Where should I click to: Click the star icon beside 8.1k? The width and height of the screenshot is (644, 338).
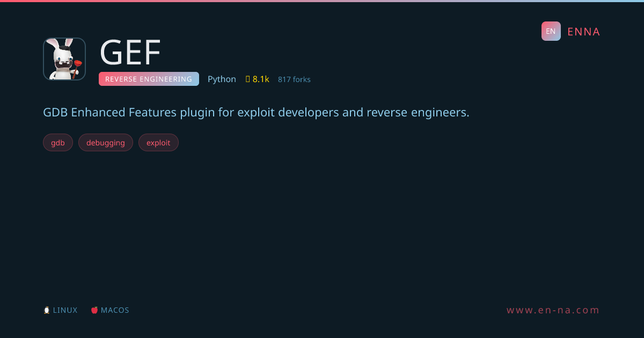tap(248, 79)
